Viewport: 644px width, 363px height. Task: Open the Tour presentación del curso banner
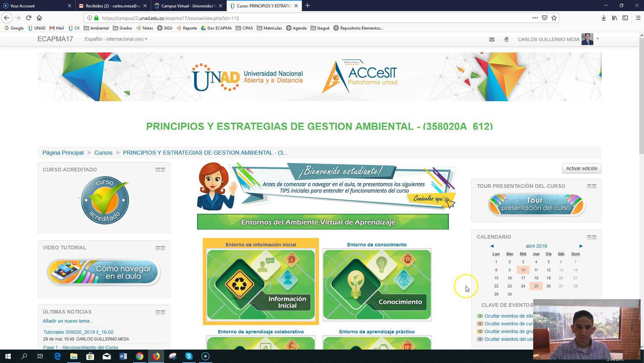536,204
